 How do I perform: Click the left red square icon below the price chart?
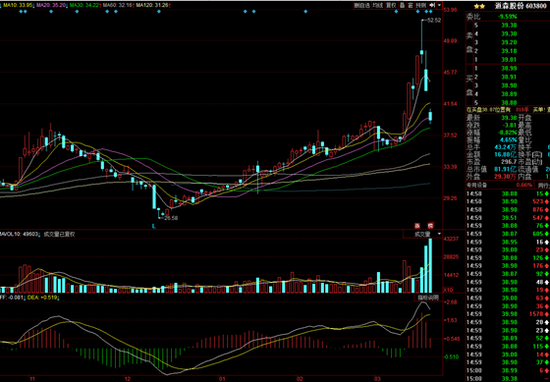417,225
